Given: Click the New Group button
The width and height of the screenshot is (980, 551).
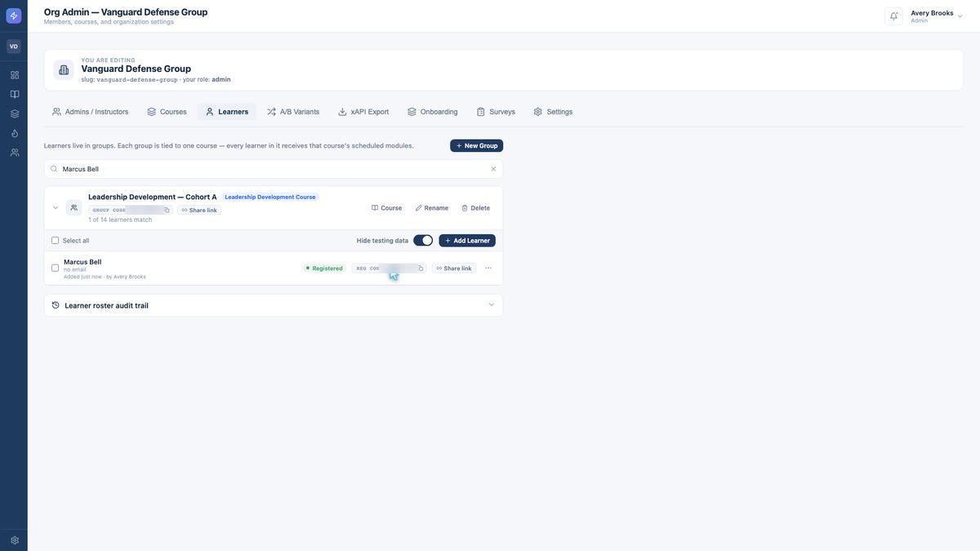Looking at the screenshot, I should point(477,145).
